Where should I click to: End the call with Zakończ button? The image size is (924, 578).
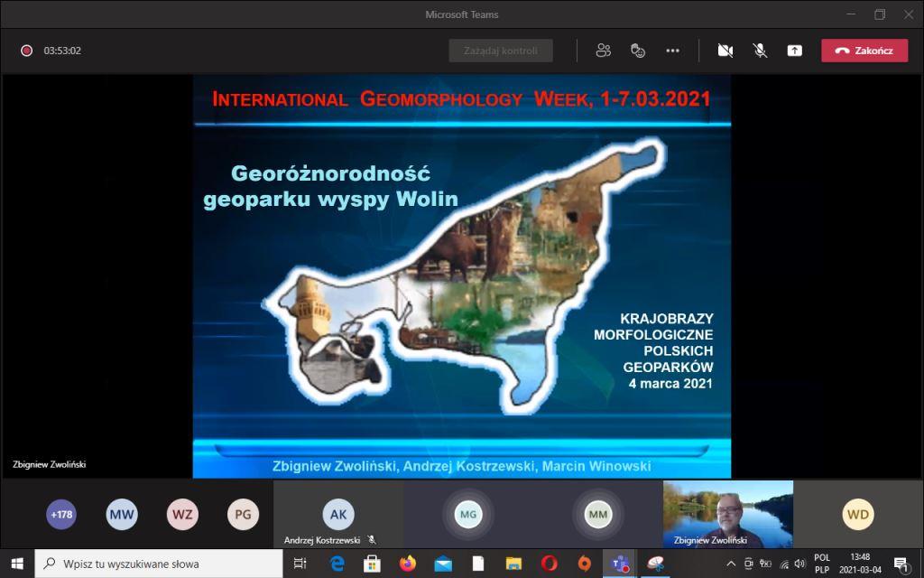[864, 51]
